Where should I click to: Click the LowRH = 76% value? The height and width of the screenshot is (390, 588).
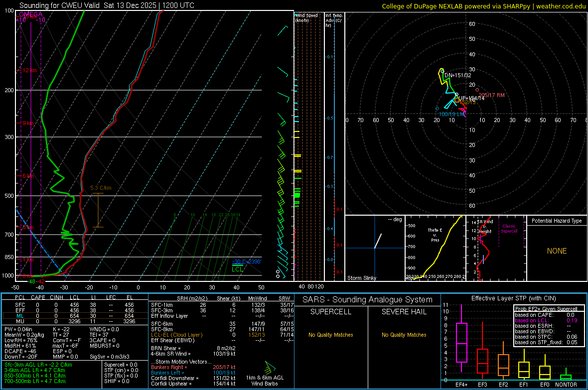(20, 340)
